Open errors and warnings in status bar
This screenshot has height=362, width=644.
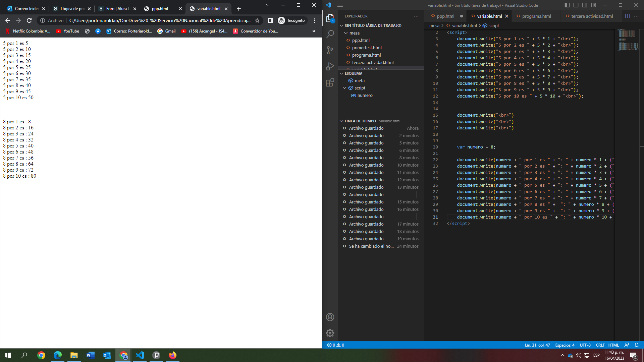click(x=336, y=345)
